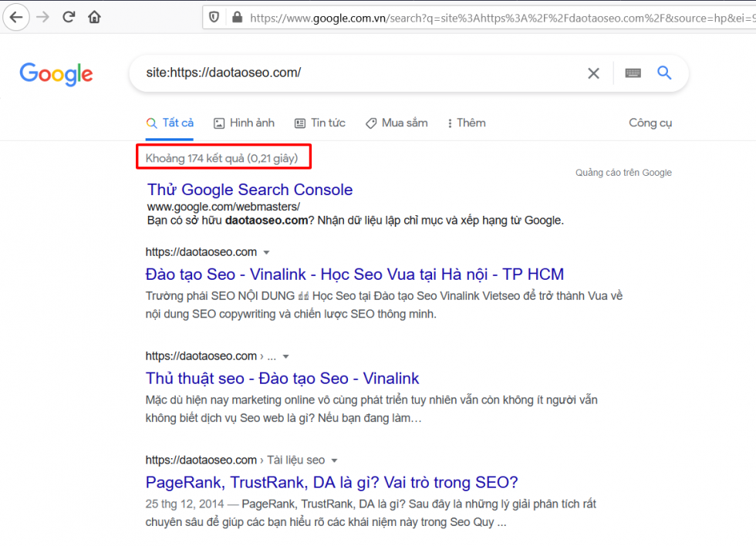Expand the Thêm menu

466,123
